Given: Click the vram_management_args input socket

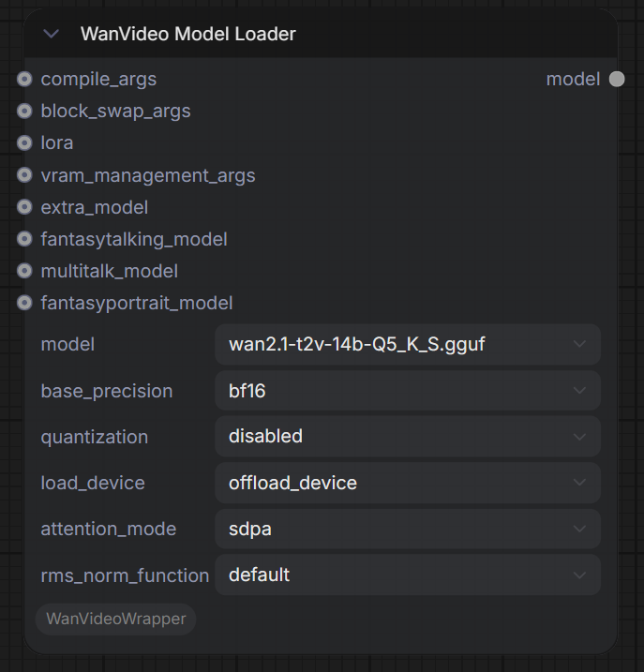Looking at the screenshot, I should (x=24, y=175).
